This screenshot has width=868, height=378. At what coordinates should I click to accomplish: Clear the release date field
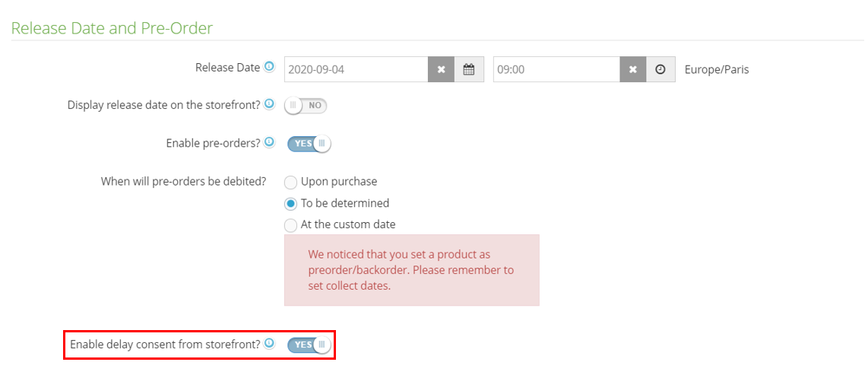pyautogui.click(x=441, y=69)
